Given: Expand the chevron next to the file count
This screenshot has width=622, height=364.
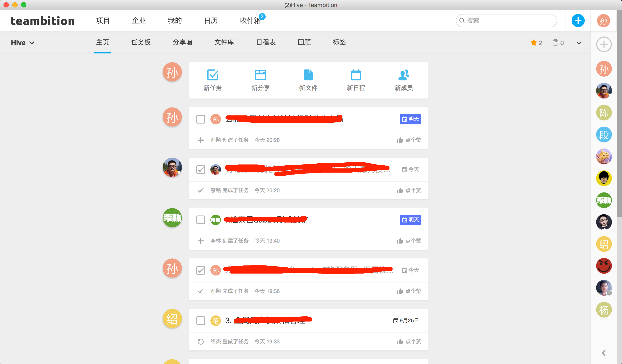Looking at the screenshot, I should (x=579, y=43).
